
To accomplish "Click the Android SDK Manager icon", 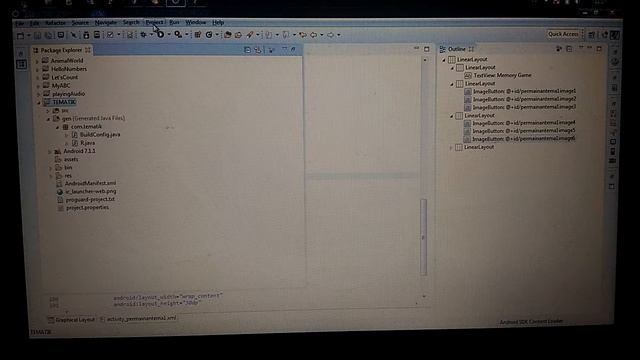I will tap(86, 36).
